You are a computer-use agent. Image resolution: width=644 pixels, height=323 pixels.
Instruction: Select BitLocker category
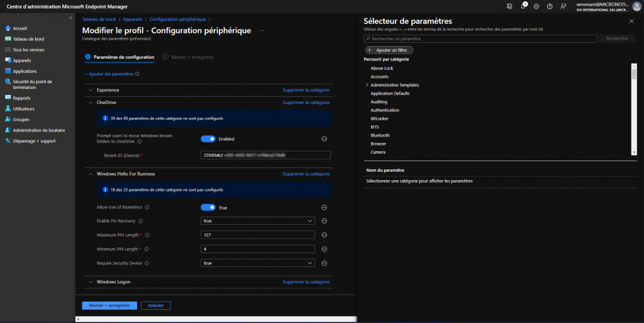pos(379,119)
